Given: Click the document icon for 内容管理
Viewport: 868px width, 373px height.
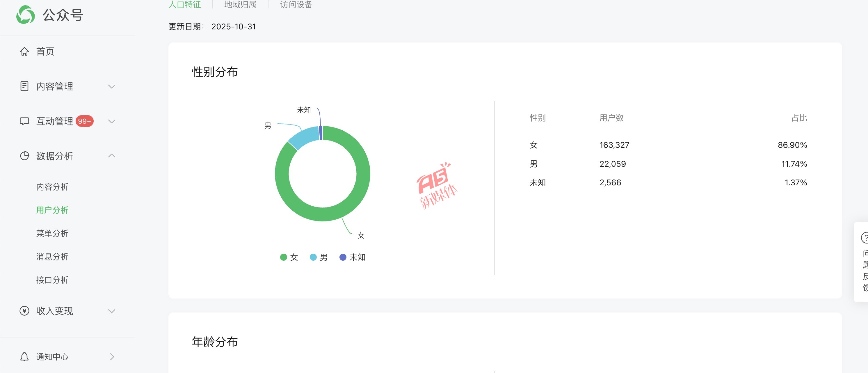Looking at the screenshot, I should pyautogui.click(x=24, y=86).
